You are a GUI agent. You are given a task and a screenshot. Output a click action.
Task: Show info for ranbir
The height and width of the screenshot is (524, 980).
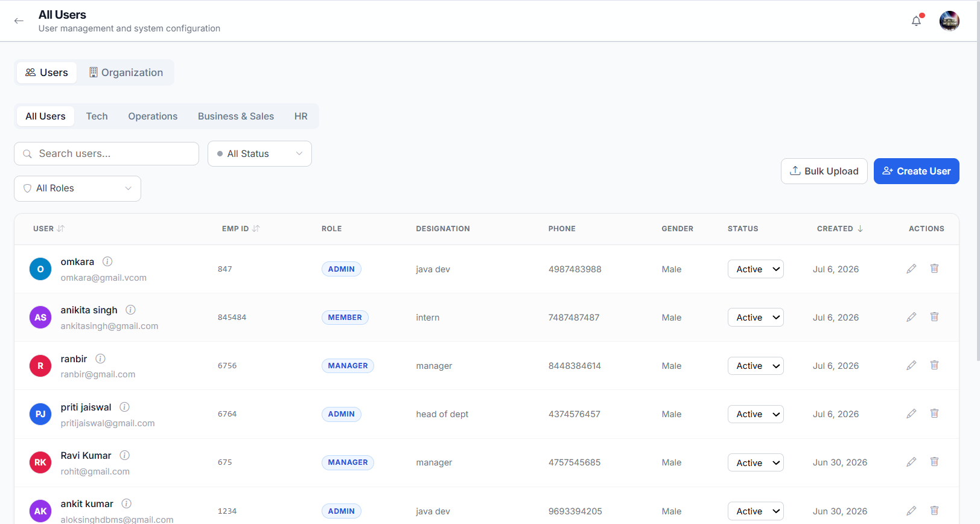(100, 359)
